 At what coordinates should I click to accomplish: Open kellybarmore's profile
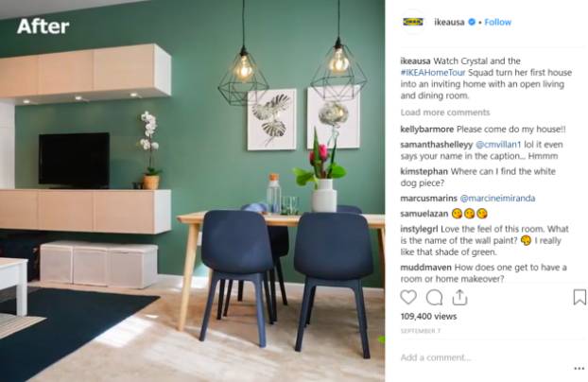tap(427, 130)
